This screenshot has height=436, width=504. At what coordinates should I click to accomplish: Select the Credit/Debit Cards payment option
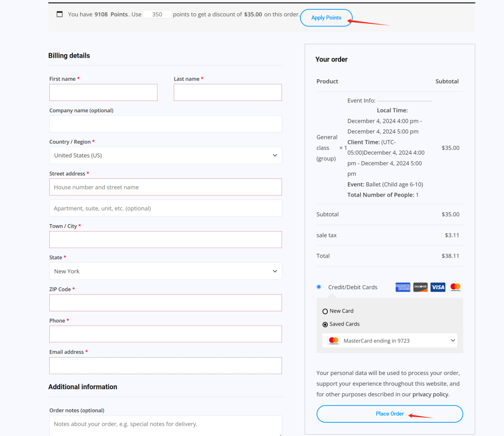[319, 287]
